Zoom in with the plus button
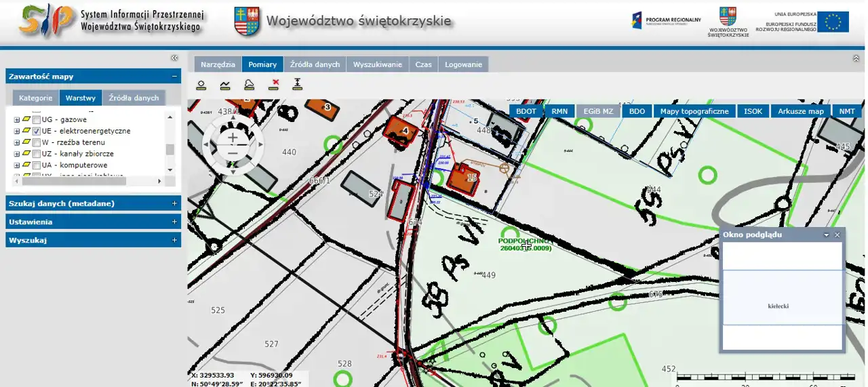The width and height of the screenshot is (868, 387). click(x=233, y=138)
